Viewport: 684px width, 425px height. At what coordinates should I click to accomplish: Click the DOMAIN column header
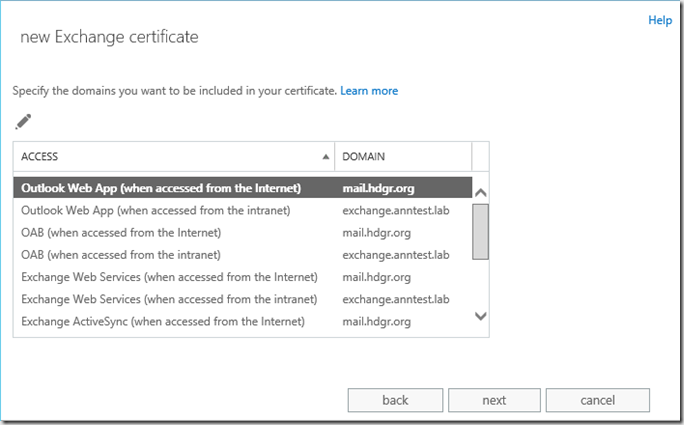pyautogui.click(x=402, y=157)
